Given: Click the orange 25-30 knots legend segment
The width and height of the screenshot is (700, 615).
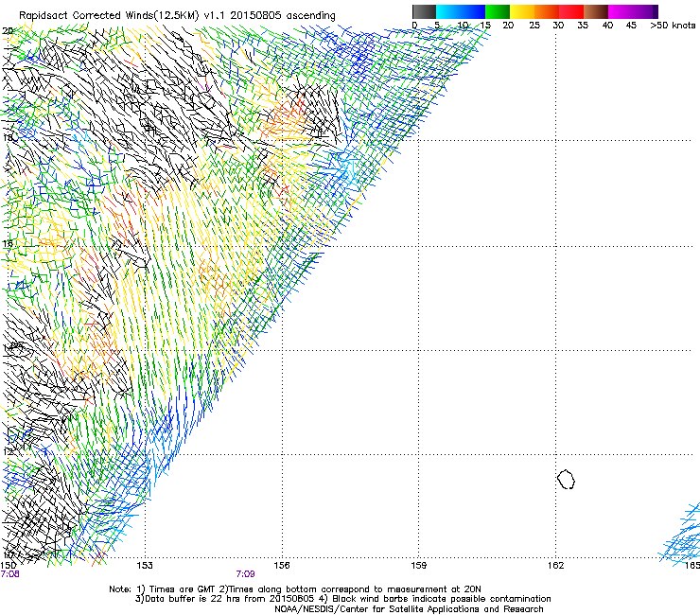Looking at the screenshot, I should [547, 11].
